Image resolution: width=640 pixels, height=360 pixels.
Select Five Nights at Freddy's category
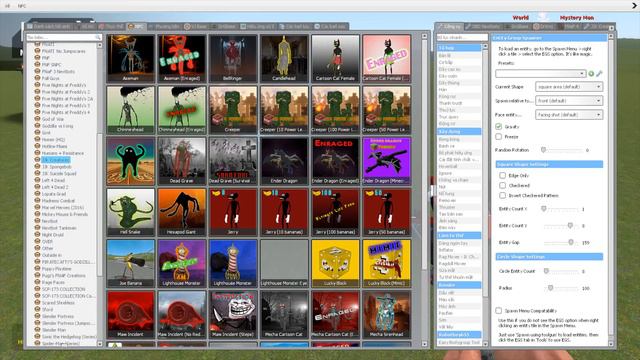tap(64, 85)
